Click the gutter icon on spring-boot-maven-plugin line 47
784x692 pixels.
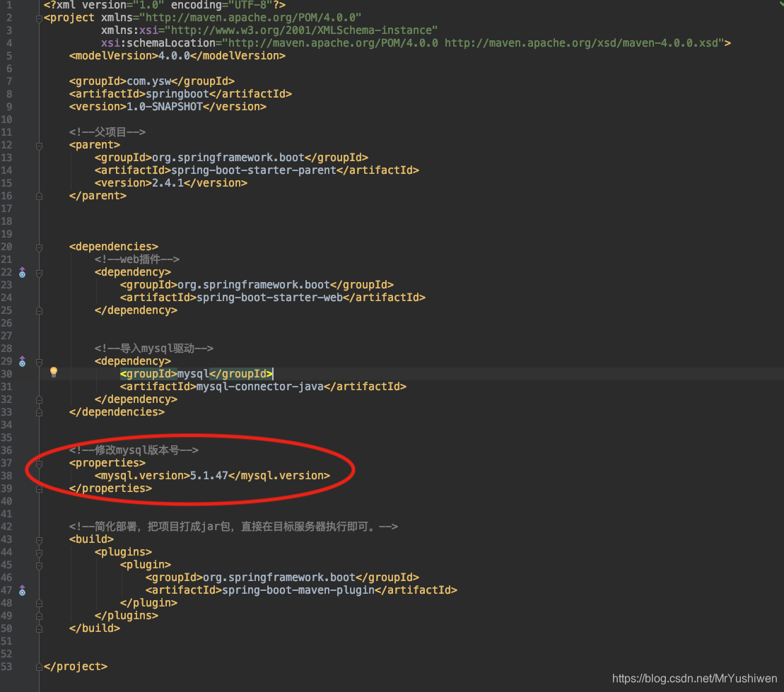[22, 590]
